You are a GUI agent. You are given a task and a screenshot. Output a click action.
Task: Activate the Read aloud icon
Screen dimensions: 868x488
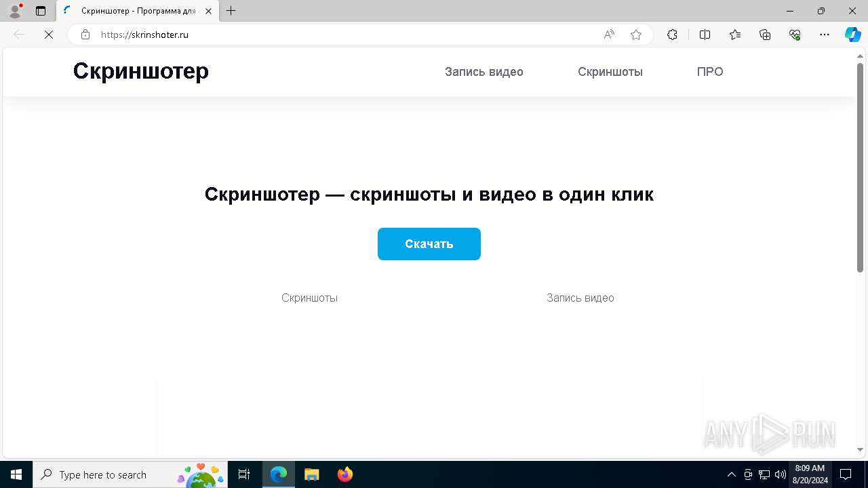pyautogui.click(x=609, y=35)
